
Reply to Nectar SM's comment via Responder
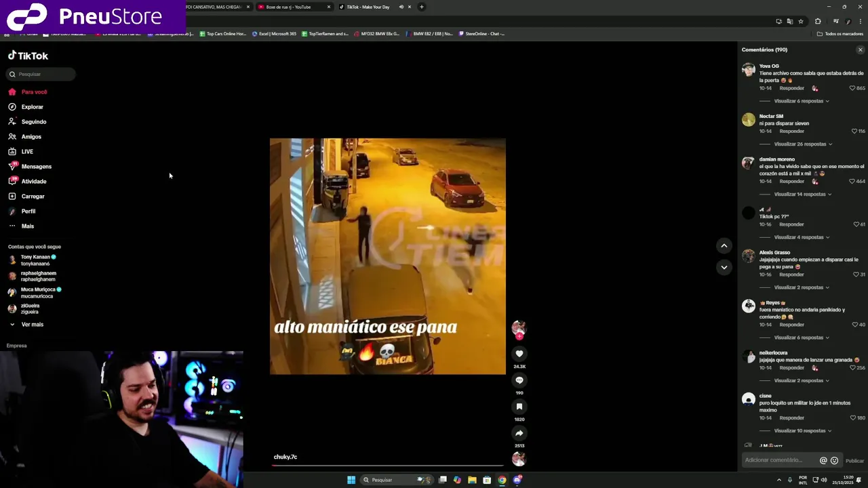(x=791, y=131)
